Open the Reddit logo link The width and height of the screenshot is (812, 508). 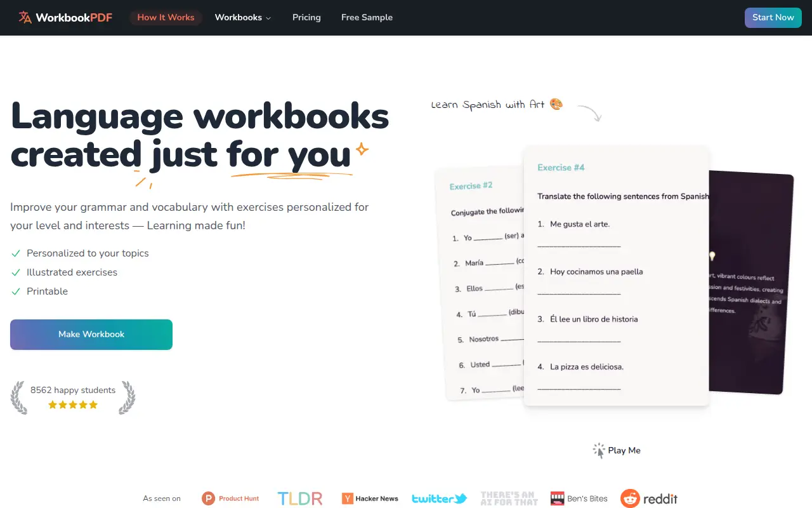pyautogui.click(x=649, y=498)
